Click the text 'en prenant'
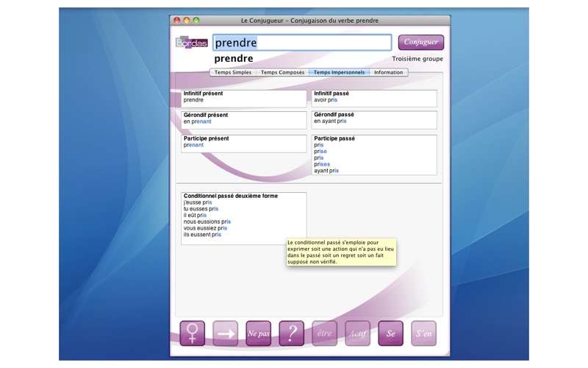This screenshot has height=368, width=588. (197, 121)
